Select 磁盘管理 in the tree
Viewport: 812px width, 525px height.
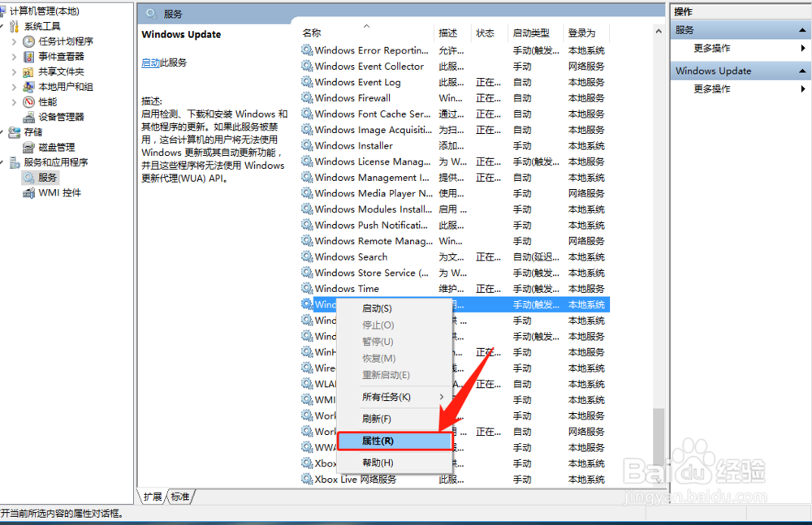click(x=57, y=148)
